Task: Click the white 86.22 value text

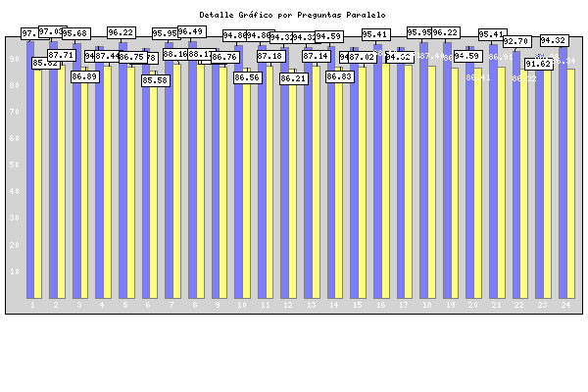Action: tap(524, 78)
